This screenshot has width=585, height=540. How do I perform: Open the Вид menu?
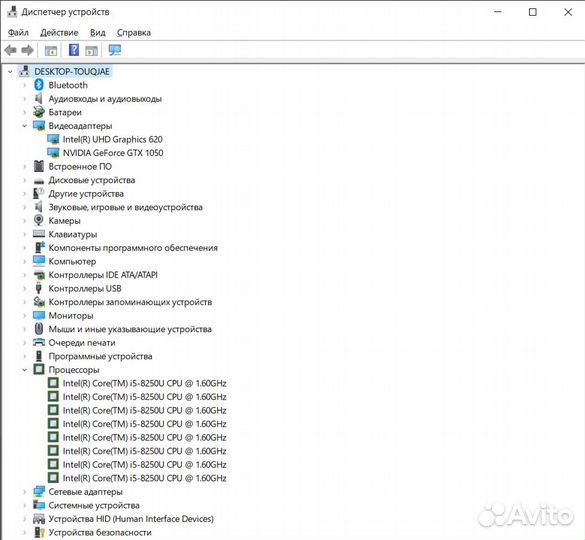(x=97, y=33)
